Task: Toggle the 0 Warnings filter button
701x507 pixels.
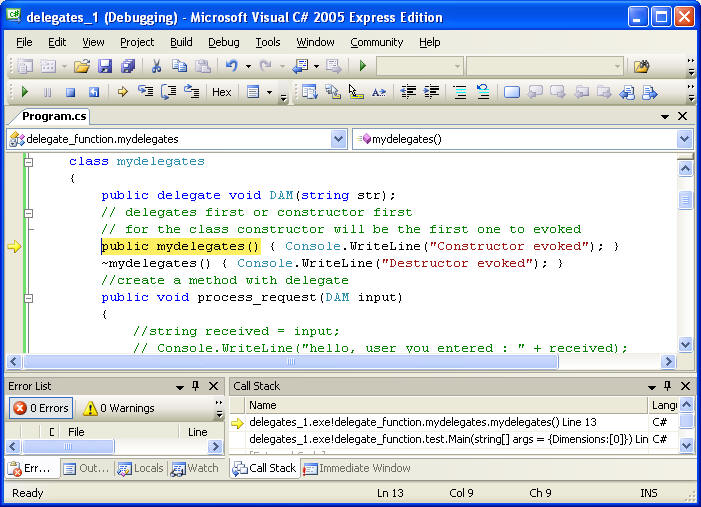Action: (x=118, y=408)
